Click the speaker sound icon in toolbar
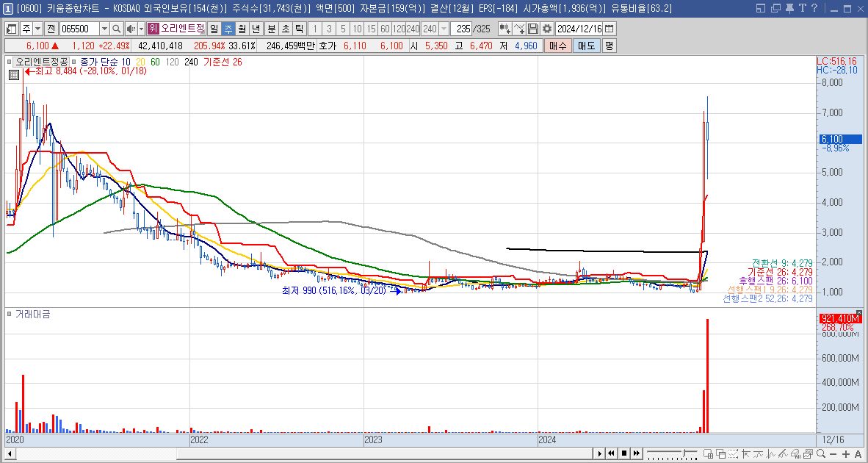868x463 pixels. (x=131, y=29)
